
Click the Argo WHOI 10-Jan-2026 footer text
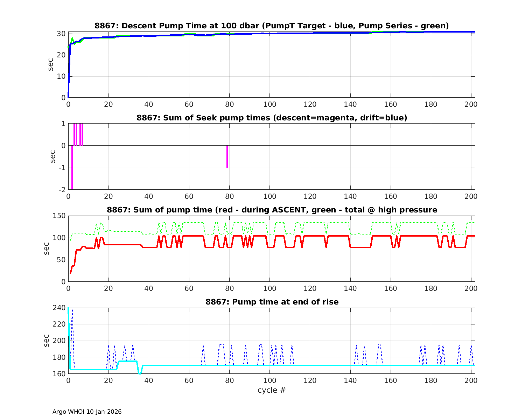[x=87, y=412]
